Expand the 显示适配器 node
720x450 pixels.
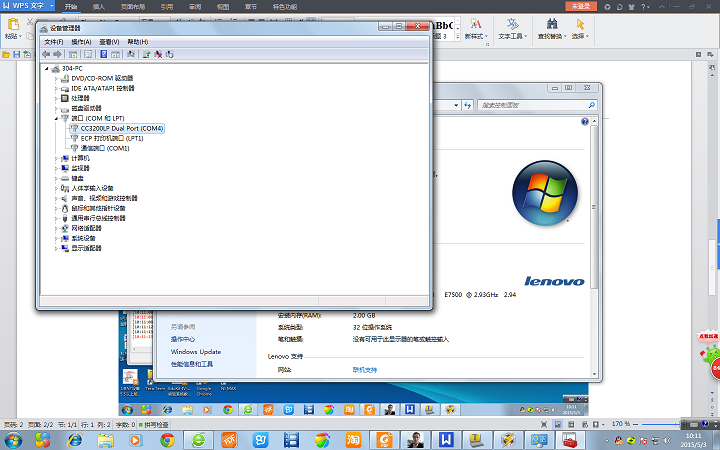coord(56,248)
